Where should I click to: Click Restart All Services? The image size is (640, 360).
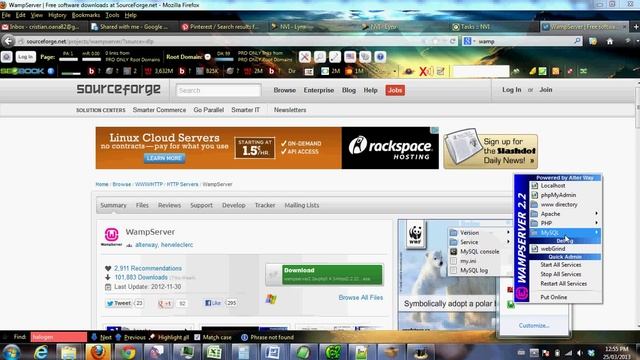click(564, 284)
